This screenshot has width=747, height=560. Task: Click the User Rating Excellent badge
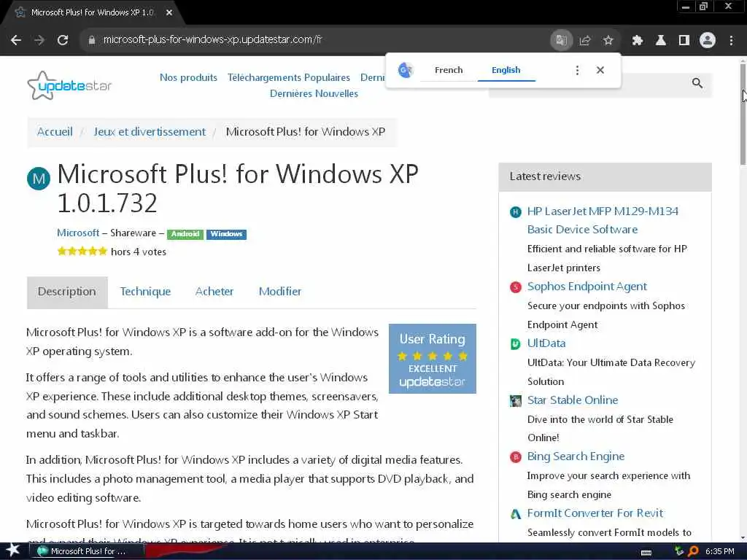click(432, 359)
